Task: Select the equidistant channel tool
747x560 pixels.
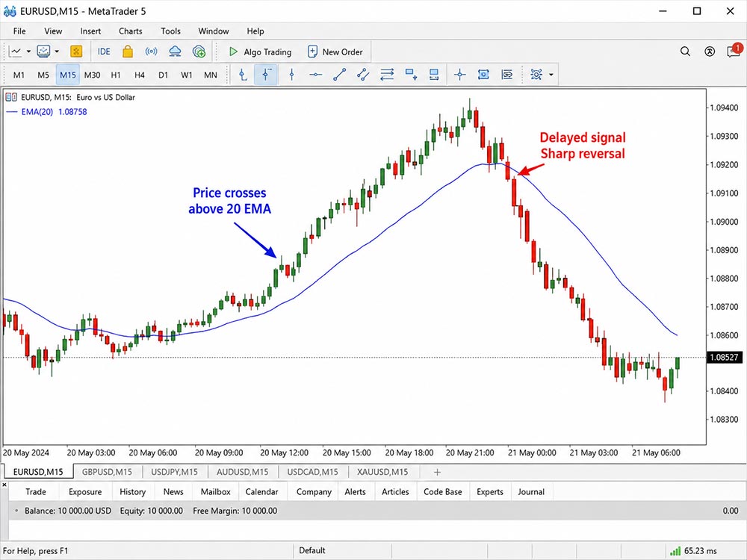Action: coord(363,75)
